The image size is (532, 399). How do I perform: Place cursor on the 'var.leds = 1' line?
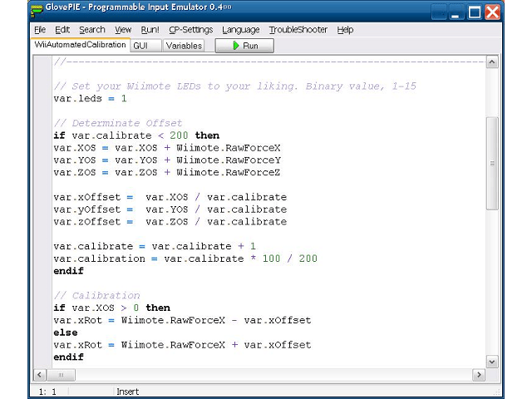(90, 99)
